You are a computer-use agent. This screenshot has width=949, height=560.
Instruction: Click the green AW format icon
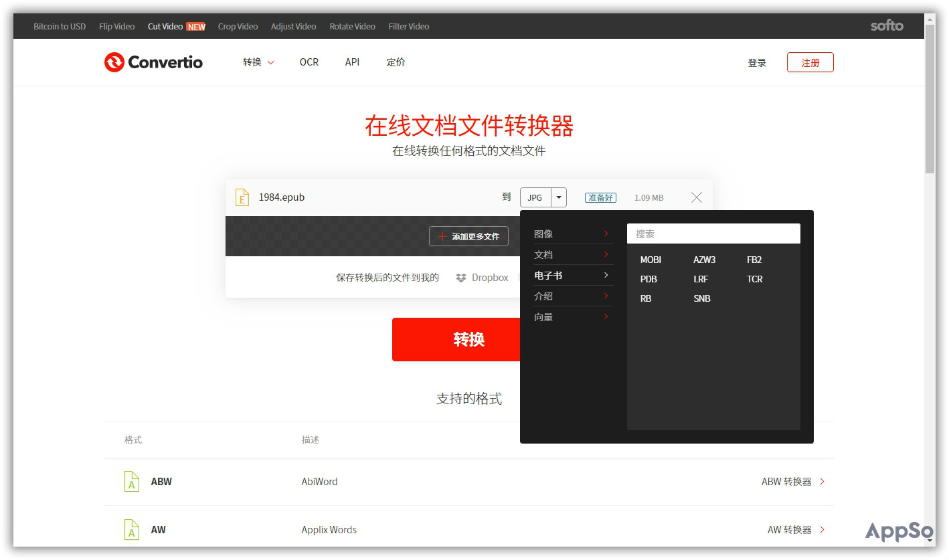(x=131, y=529)
